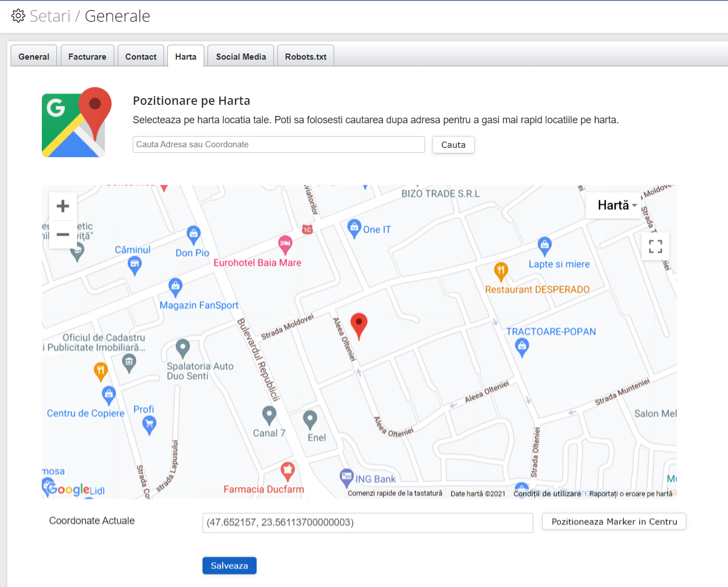Screen dimensions: 728x587
Task: Click the Bulevardul Republicii street label
Action: 258,360
